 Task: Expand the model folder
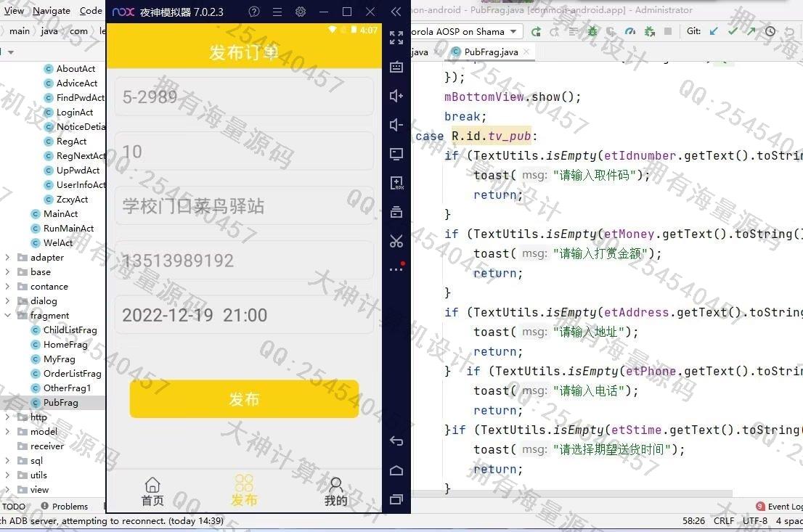pos(7,432)
